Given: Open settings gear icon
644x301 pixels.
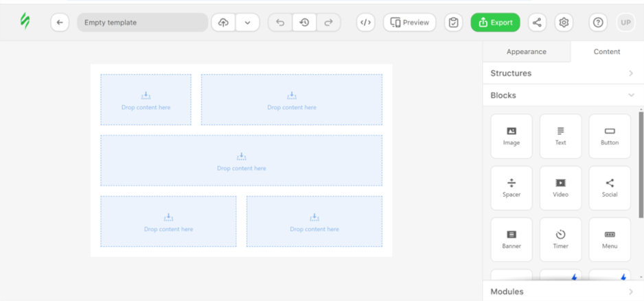Looking at the screenshot, I should pos(564,23).
